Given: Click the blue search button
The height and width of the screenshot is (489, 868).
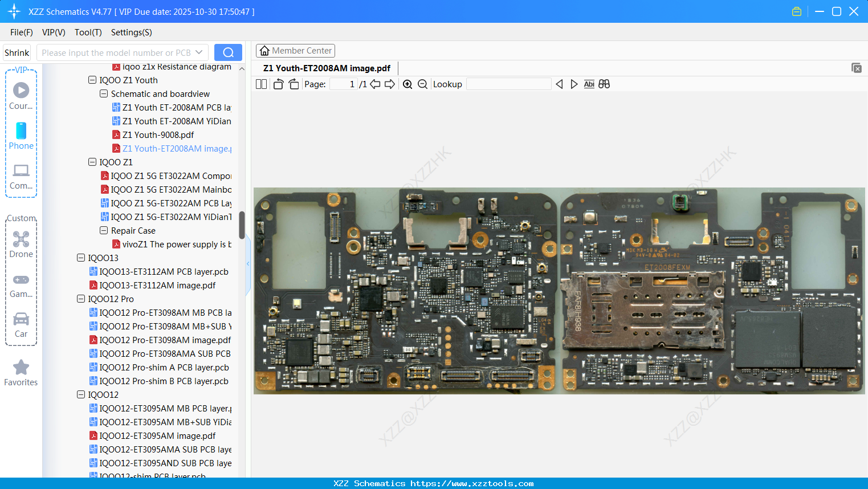Looking at the screenshot, I should tap(228, 52).
